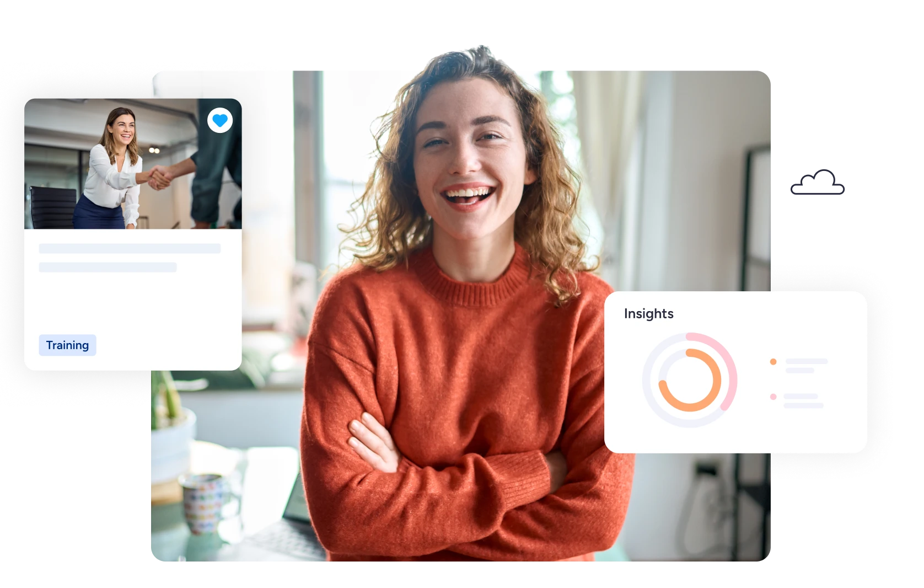The height and width of the screenshot is (588, 924).
Task: Click the longer placeholder line above Training tag
Action: [130, 249]
